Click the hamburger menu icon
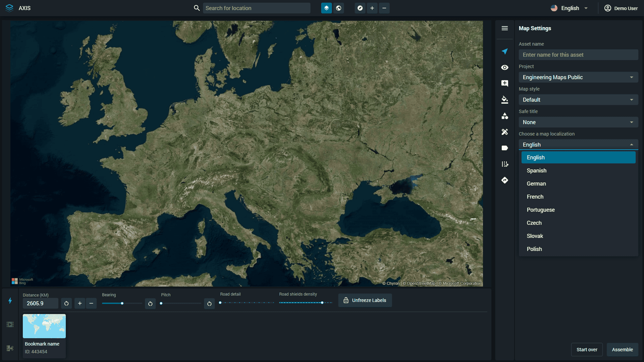Image resolution: width=644 pixels, height=362 pixels. coord(504,28)
